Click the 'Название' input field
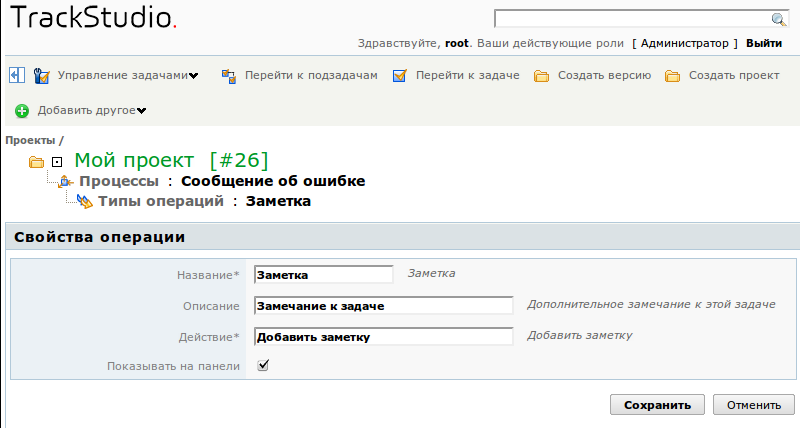800x428 pixels. tap(324, 274)
